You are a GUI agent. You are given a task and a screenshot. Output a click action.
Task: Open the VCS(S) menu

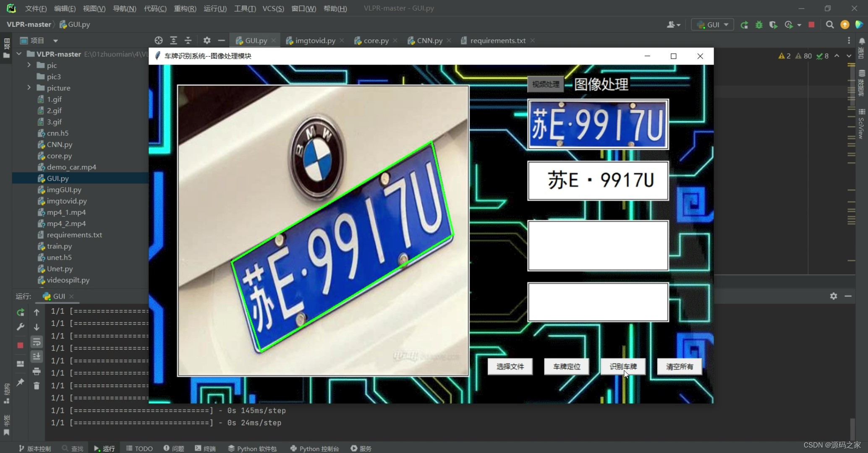coord(273,8)
